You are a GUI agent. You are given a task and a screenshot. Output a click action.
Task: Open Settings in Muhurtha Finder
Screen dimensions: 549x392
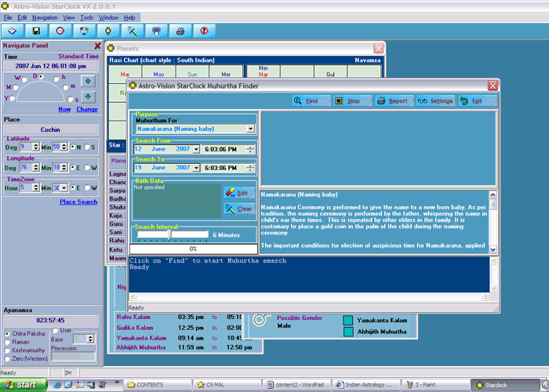(435, 101)
